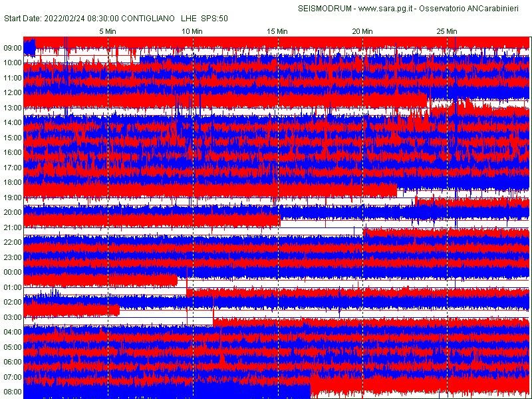Click the 03:00 hour label
The width and height of the screenshot is (532, 399).
(x=12, y=317)
